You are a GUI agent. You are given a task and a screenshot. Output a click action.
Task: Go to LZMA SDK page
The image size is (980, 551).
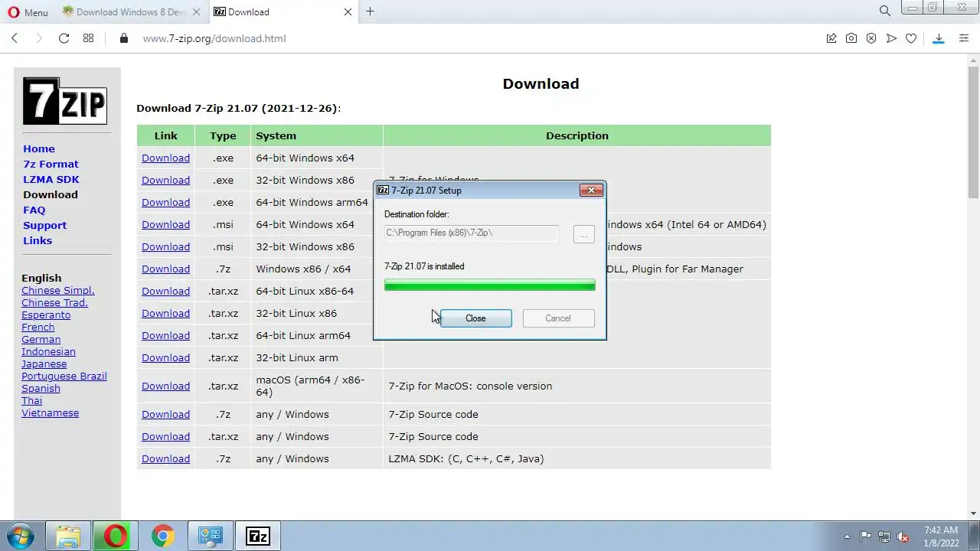[51, 179]
